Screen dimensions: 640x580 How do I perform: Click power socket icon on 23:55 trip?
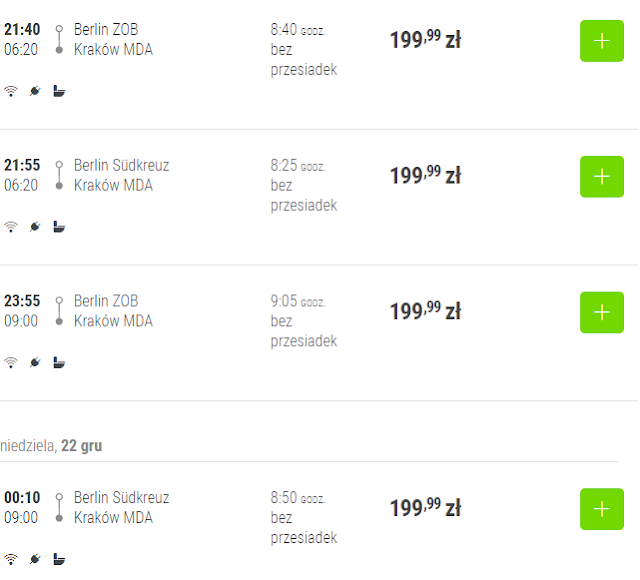tap(35, 362)
